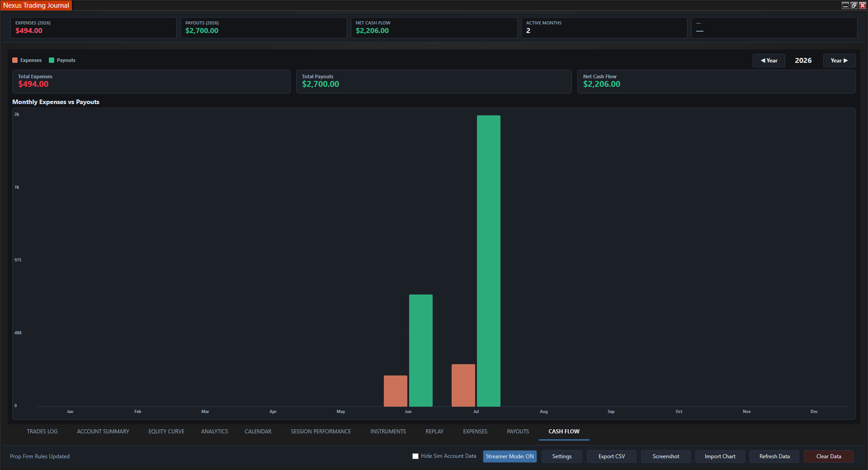Open the Account Summary tab

(103, 432)
